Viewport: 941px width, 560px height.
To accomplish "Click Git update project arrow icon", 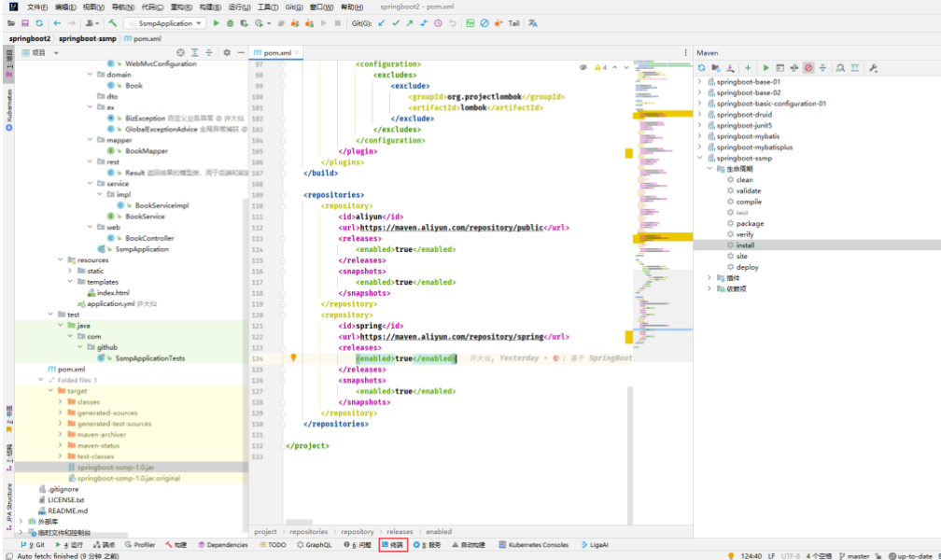I will click(x=381, y=22).
